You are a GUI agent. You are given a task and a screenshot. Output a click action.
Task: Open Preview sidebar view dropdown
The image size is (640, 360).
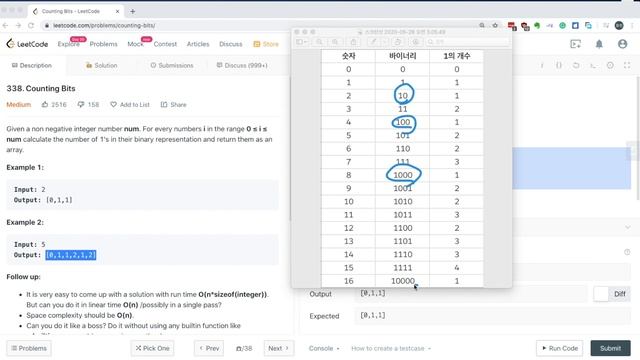coord(302,42)
